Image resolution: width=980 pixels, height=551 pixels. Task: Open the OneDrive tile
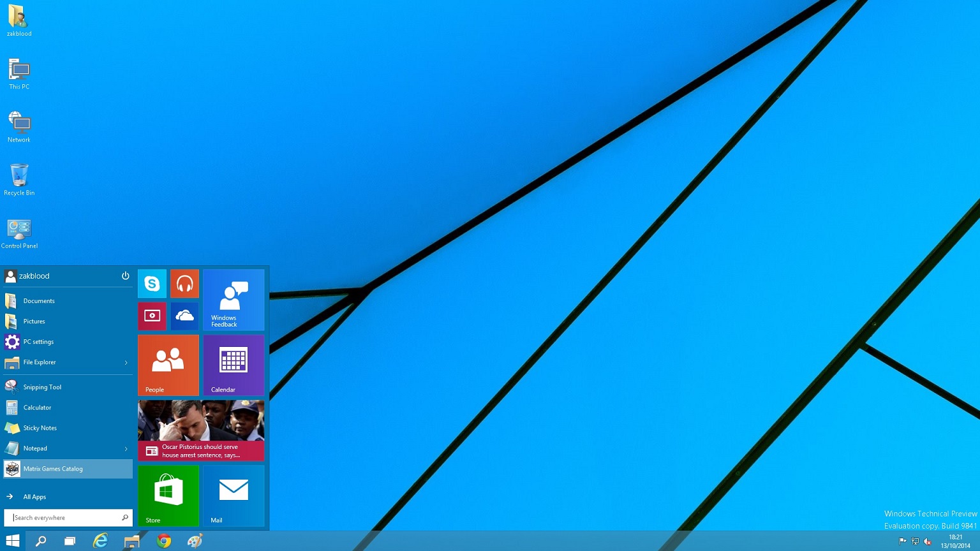tap(184, 316)
